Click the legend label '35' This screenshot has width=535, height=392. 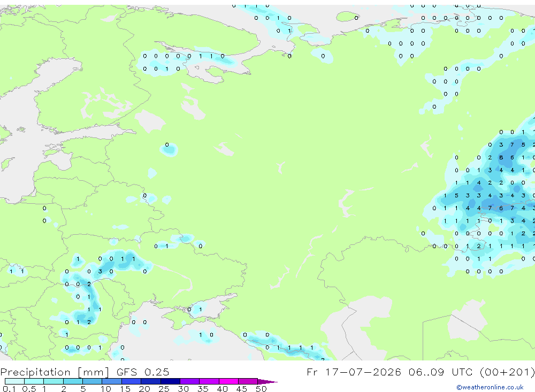pyautogui.click(x=203, y=389)
